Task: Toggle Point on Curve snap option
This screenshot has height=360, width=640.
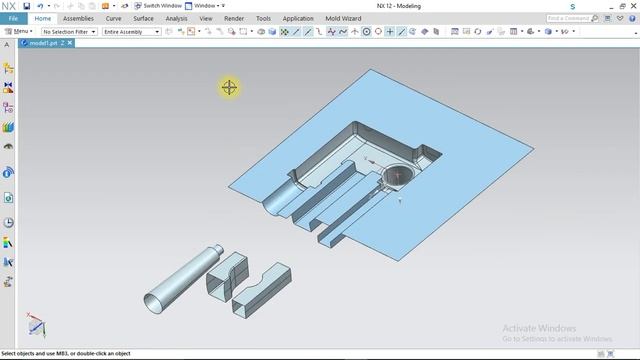Action: pos(402,31)
